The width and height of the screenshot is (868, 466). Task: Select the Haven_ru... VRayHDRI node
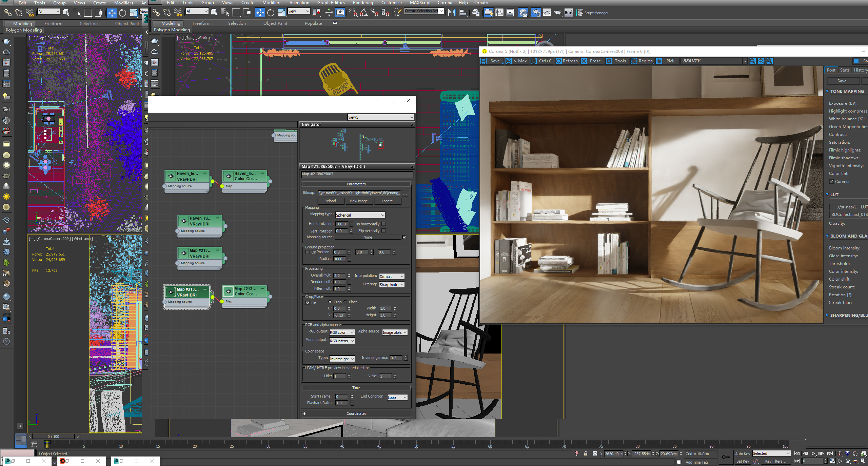click(x=200, y=226)
